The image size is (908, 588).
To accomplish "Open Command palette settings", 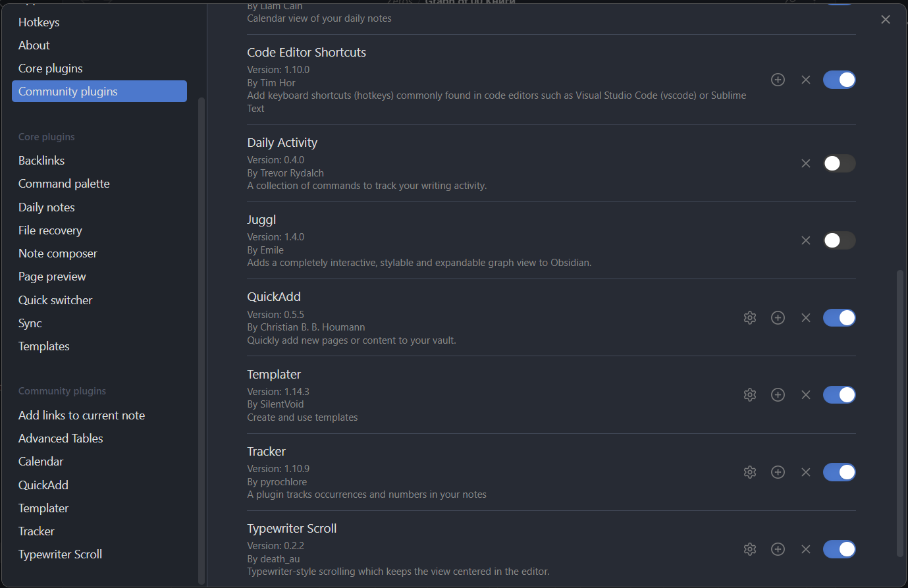I will tap(99, 184).
